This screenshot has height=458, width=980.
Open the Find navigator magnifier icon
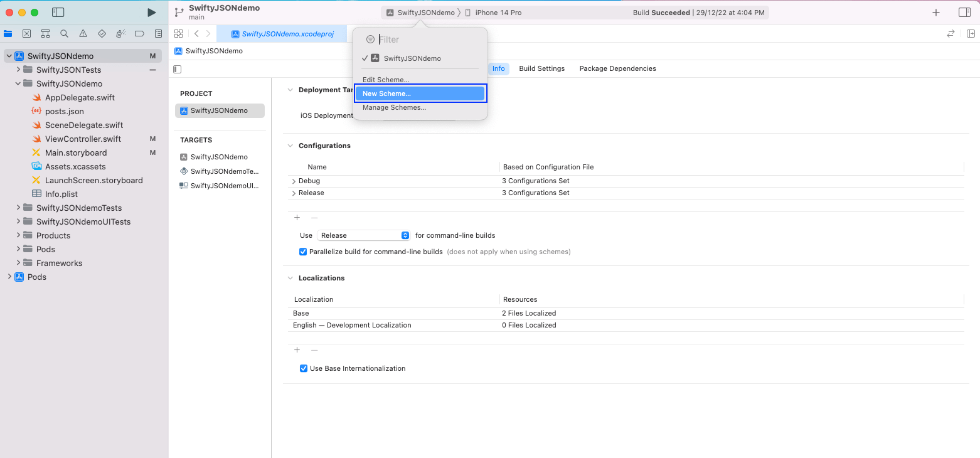pyautogui.click(x=64, y=34)
